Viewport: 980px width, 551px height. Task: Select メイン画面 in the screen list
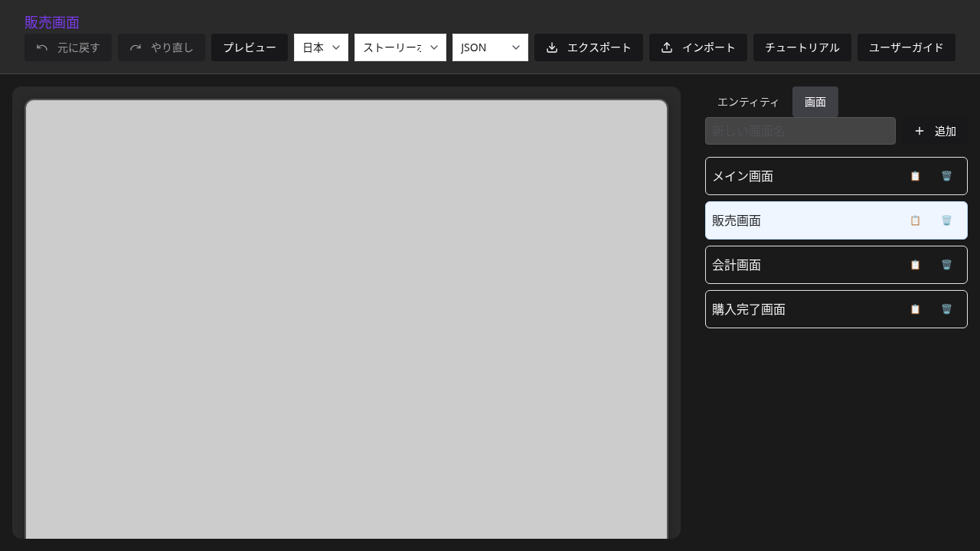[x=836, y=176]
